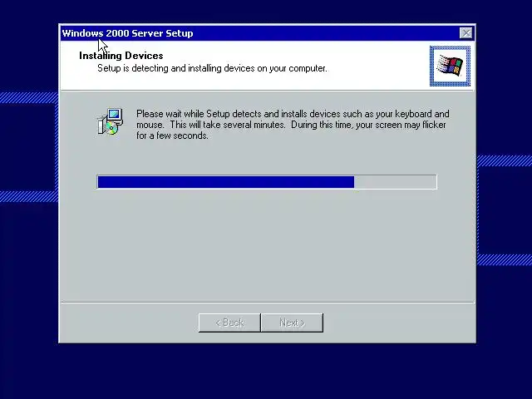
Task: Click the computer and CD setup icon
Action: (x=111, y=121)
